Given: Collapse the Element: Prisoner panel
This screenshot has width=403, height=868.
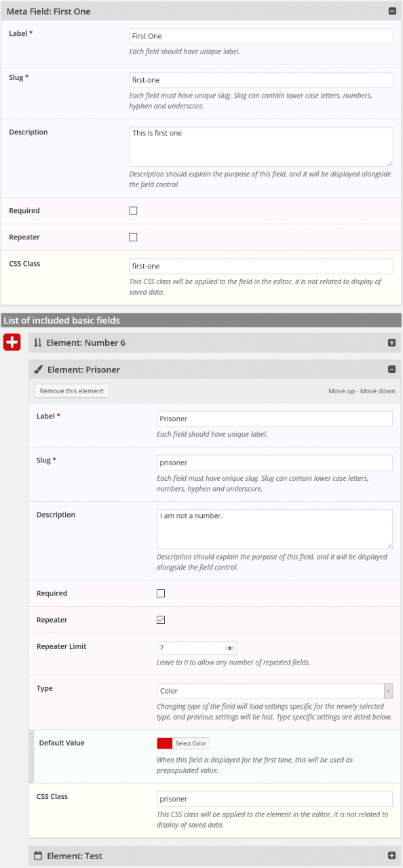Looking at the screenshot, I should [x=391, y=370].
